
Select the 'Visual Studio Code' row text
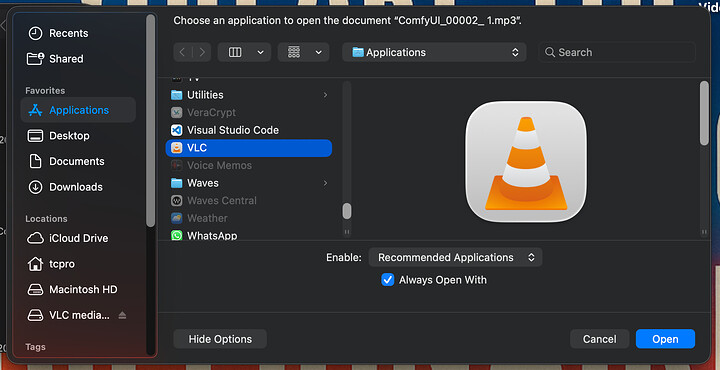(233, 130)
